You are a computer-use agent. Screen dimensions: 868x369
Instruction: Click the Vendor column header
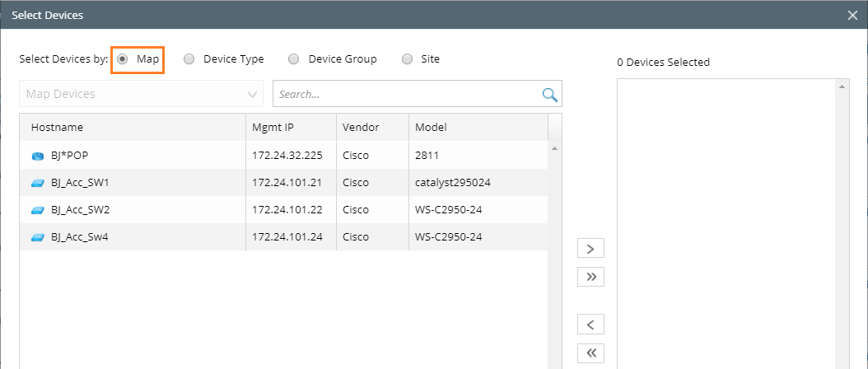pos(359,128)
